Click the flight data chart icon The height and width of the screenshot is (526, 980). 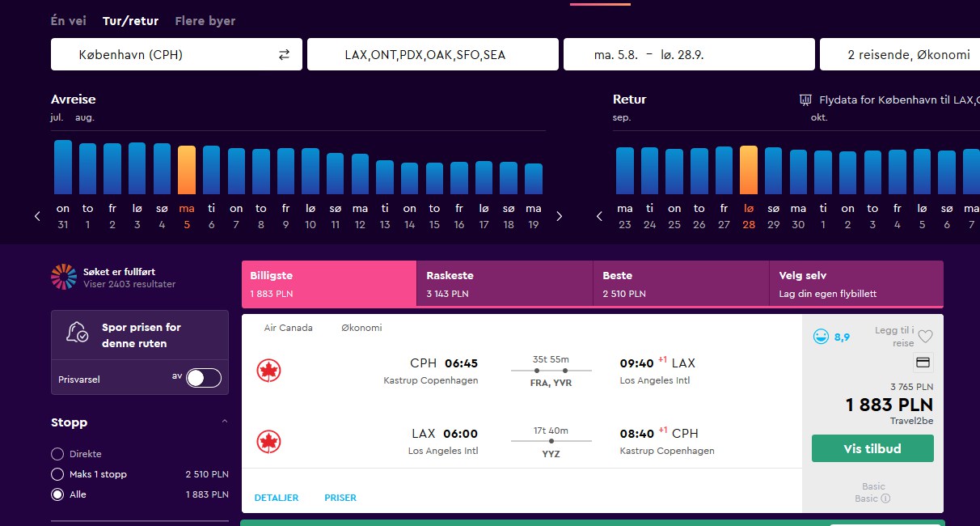click(x=805, y=100)
